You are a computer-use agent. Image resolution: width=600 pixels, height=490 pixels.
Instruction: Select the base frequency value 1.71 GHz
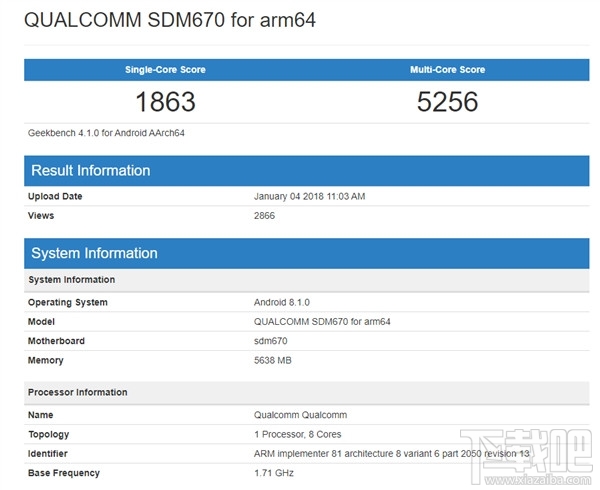[274, 473]
